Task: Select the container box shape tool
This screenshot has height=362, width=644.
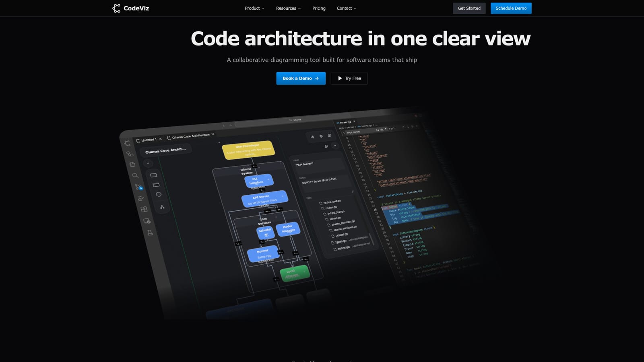Action: [156, 185]
